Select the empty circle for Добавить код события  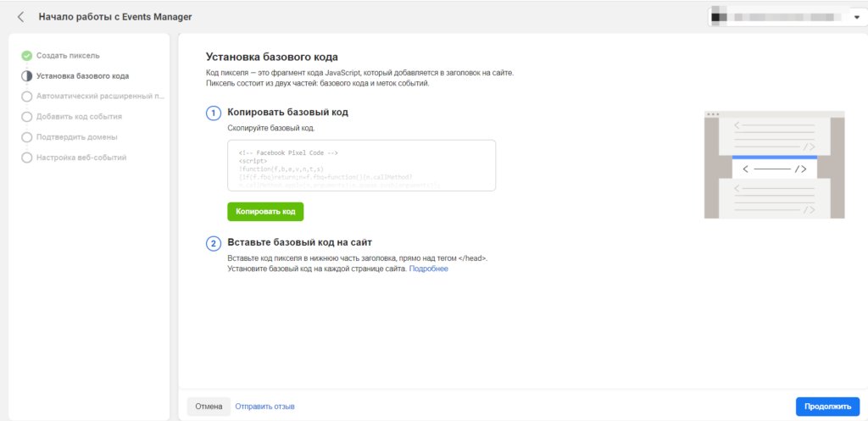coord(27,117)
